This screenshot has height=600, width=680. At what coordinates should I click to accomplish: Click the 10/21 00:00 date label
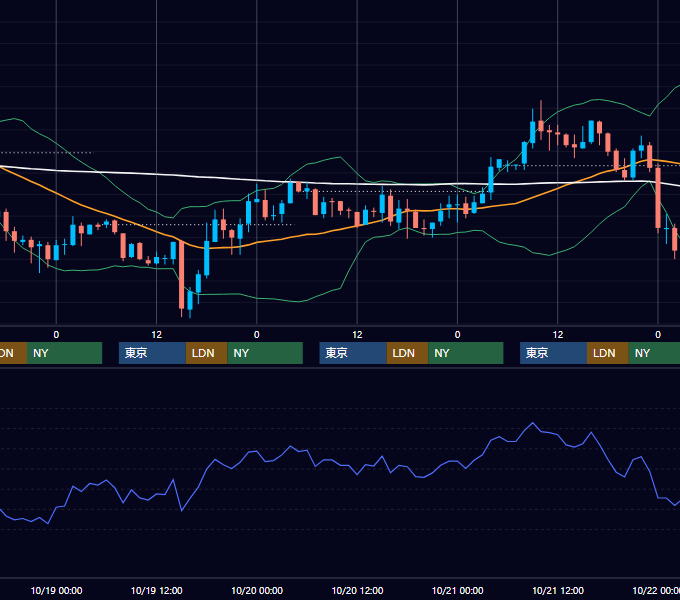[458, 590]
